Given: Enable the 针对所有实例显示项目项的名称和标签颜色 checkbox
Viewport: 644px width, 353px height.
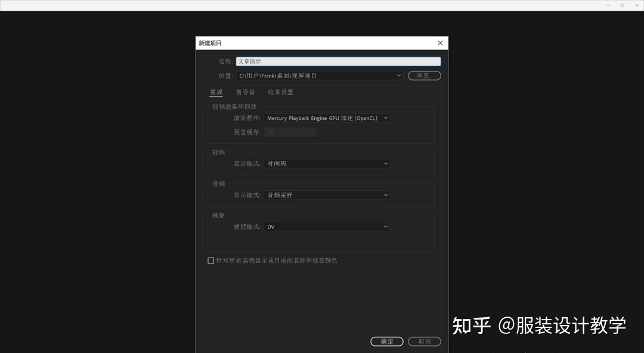Looking at the screenshot, I should click(x=211, y=261).
